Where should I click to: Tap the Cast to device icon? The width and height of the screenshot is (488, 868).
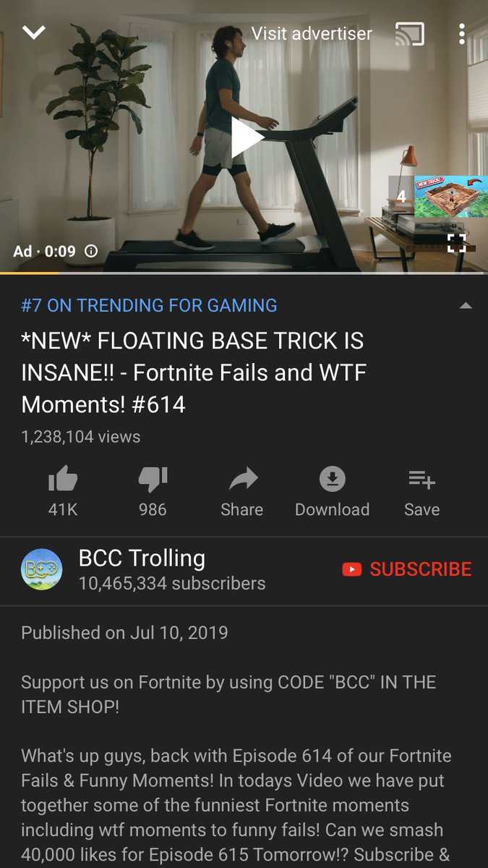410,34
